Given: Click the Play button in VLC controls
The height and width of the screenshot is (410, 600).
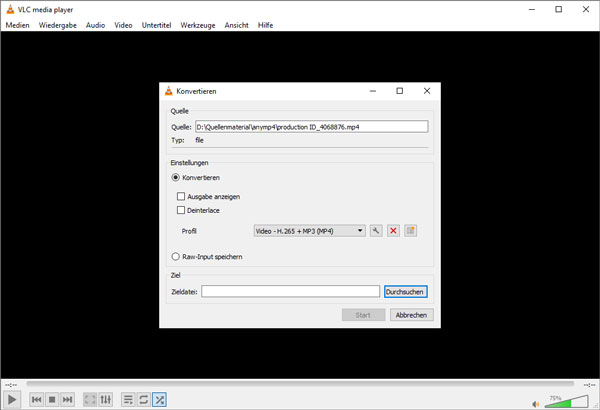Looking at the screenshot, I should (12, 400).
